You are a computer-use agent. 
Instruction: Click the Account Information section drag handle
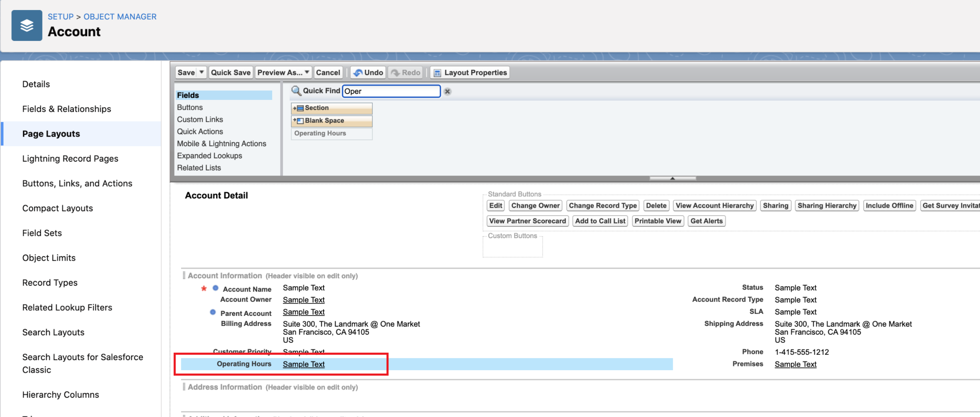184,276
